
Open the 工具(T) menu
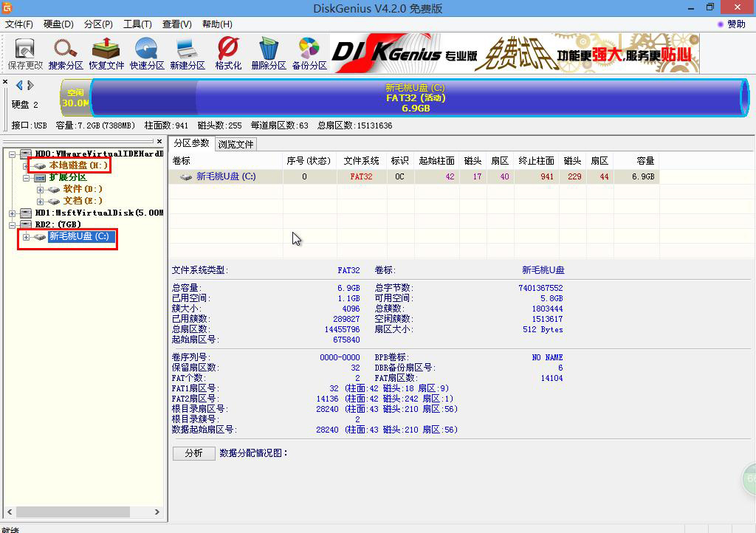point(137,24)
